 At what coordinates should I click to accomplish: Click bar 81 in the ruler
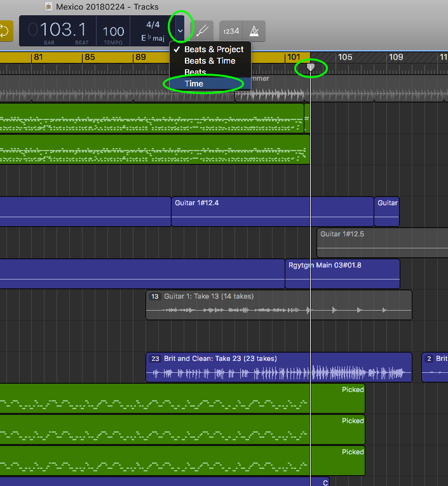[x=38, y=57]
